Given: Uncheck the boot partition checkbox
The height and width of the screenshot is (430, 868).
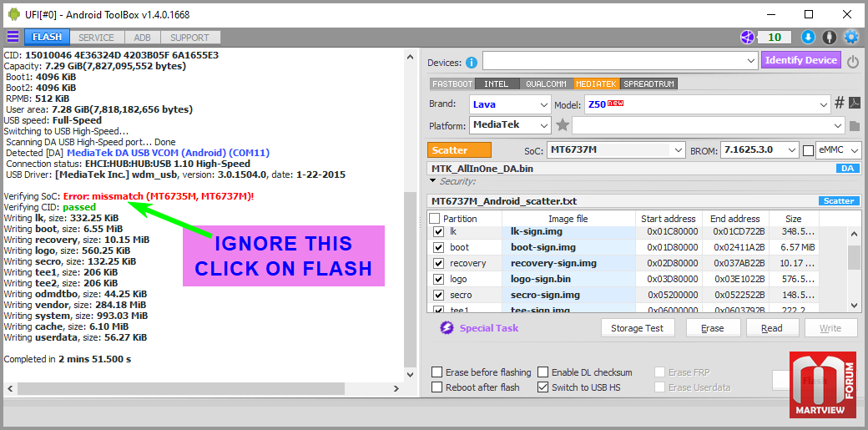Looking at the screenshot, I should 439,247.
